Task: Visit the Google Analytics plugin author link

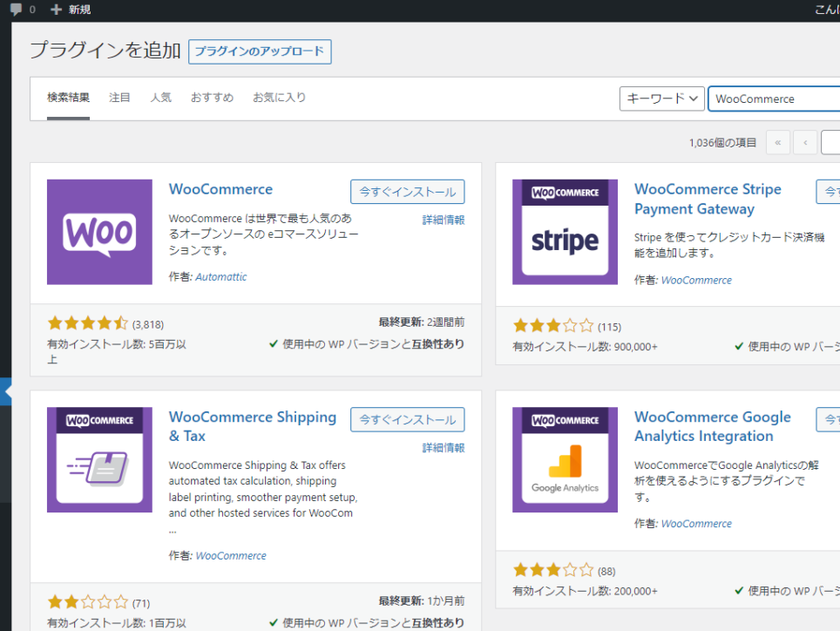Action: click(x=696, y=524)
